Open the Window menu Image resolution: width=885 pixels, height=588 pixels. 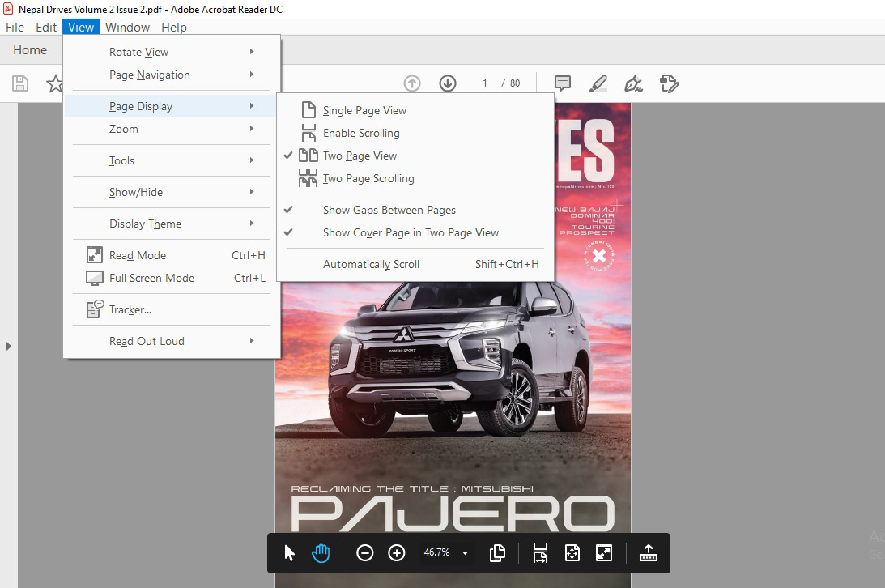coord(128,27)
